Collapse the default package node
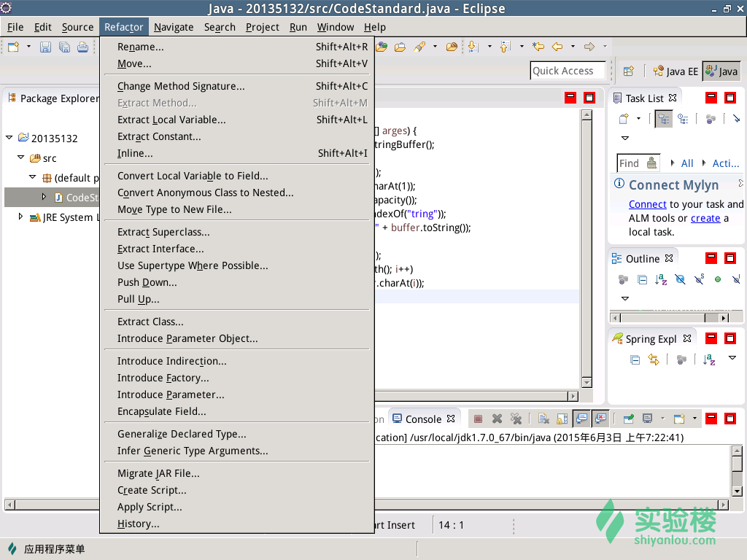747x560 pixels. coord(32,177)
